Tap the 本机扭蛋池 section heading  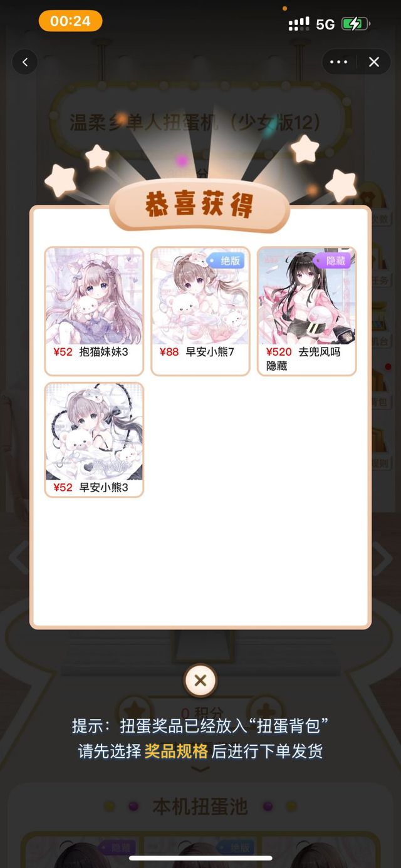200,807
